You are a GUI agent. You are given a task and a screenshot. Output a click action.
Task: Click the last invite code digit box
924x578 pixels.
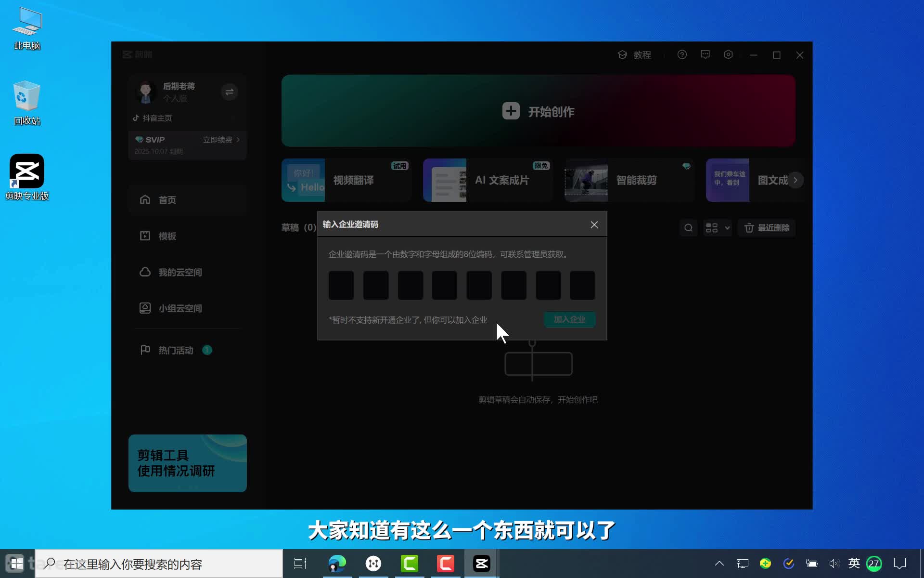pos(582,285)
